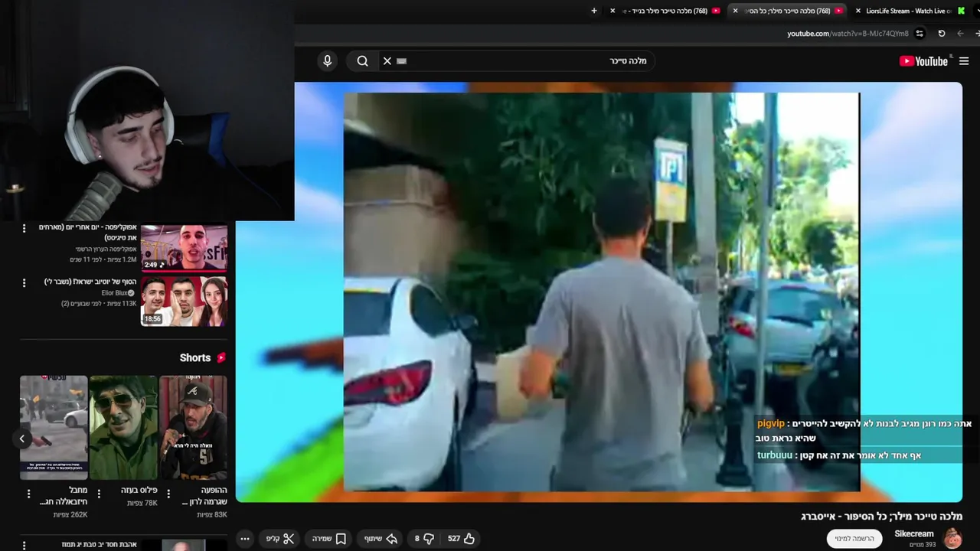This screenshot has width=980, height=551.
Task: Reload the page in browser toolbar
Action: (942, 34)
